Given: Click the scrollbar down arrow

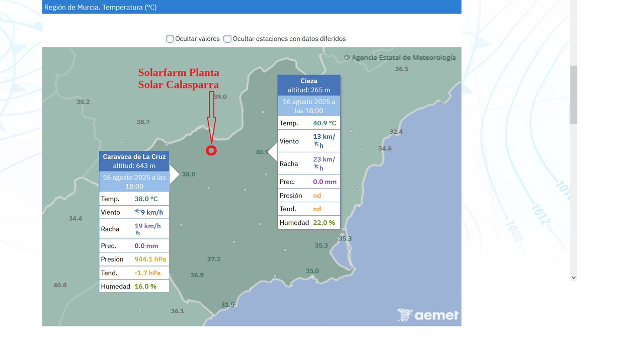Looking at the screenshot, I should (x=574, y=277).
